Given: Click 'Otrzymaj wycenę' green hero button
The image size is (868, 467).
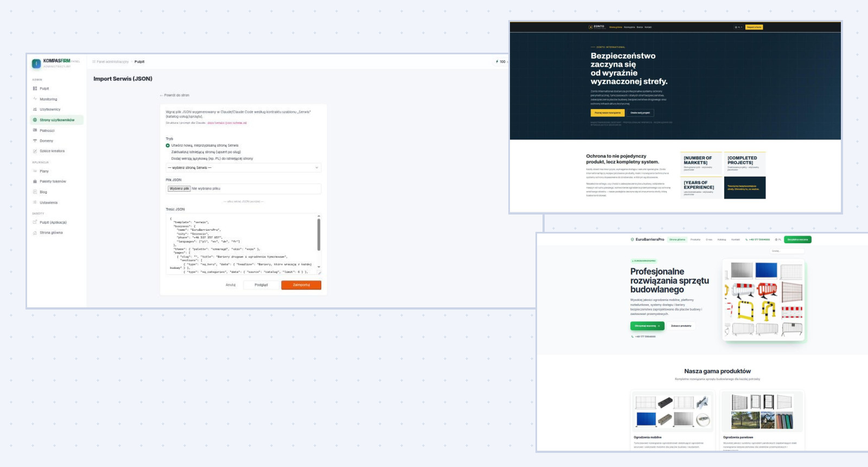Looking at the screenshot, I should [x=647, y=326].
